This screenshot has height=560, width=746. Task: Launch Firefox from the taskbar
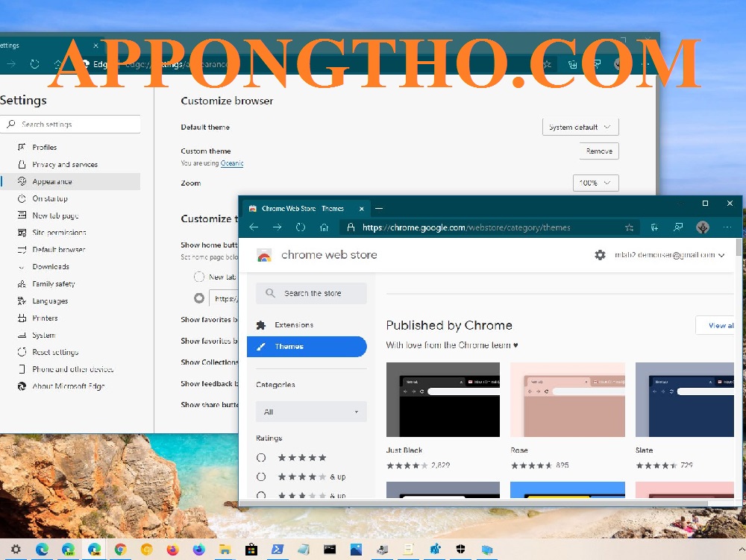[173, 550]
